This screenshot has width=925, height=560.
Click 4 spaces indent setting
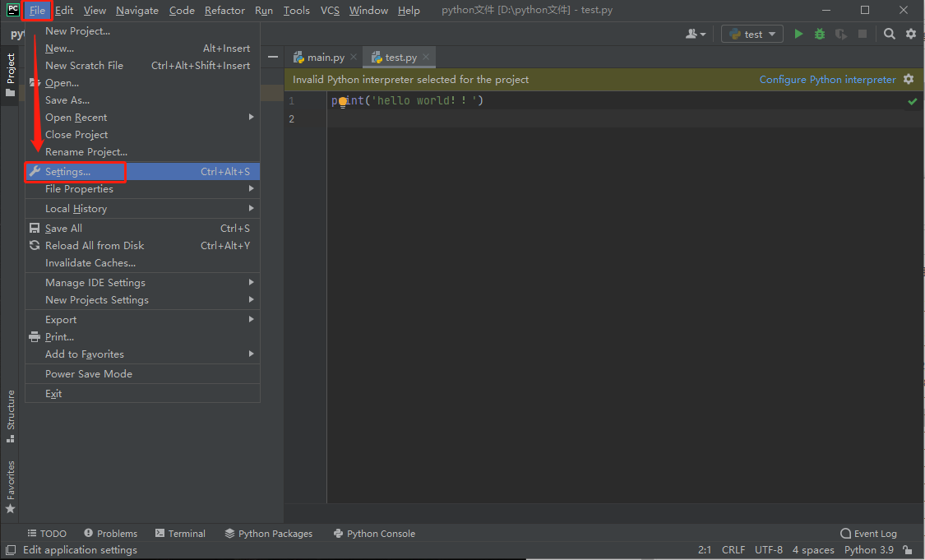813,550
